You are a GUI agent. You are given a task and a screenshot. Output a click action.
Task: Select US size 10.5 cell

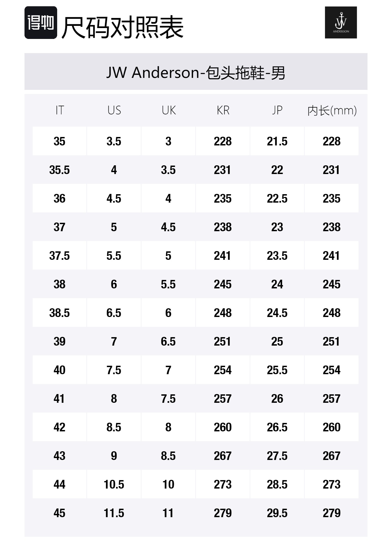[114, 484]
